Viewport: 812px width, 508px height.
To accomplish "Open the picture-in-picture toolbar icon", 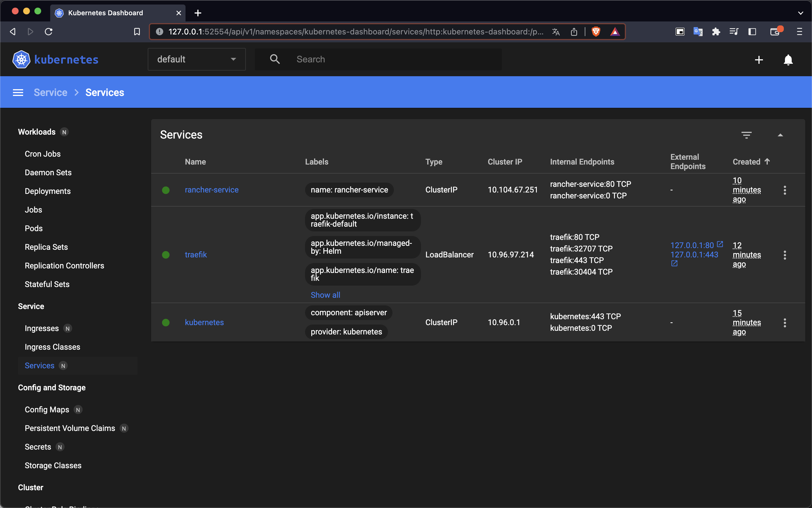I will coord(680,32).
